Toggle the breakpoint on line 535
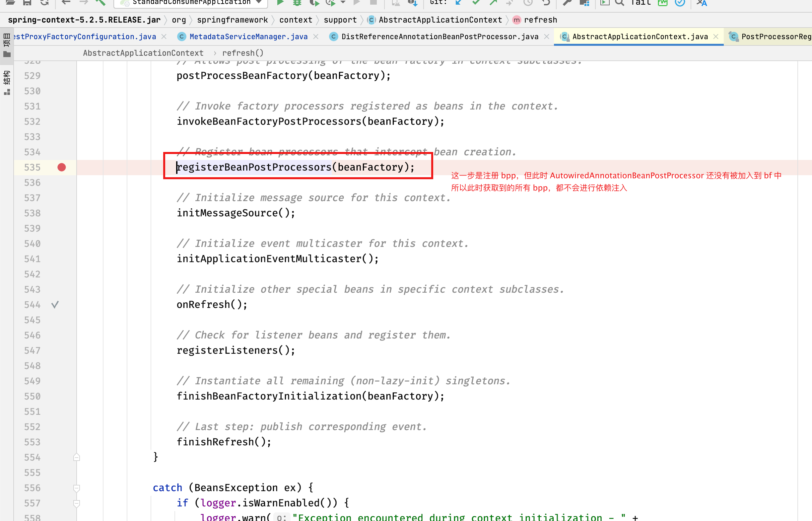Viewport: 812px width, 521px height. 61,167
